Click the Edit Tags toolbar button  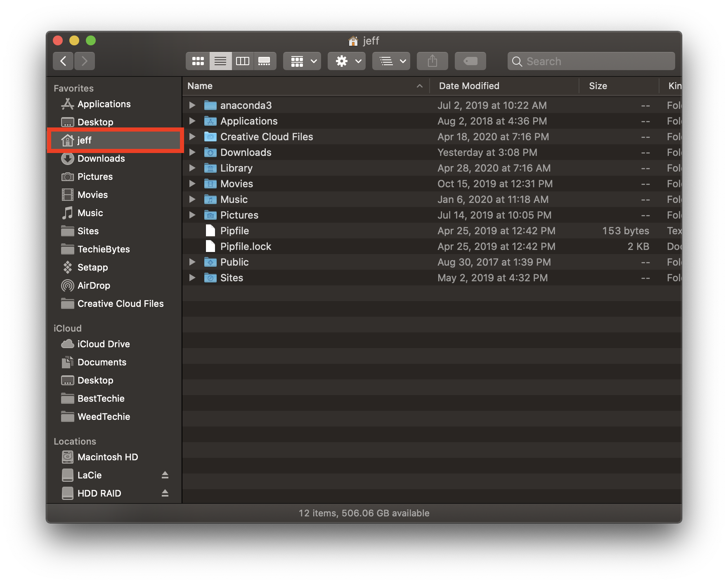click(470, 61)
